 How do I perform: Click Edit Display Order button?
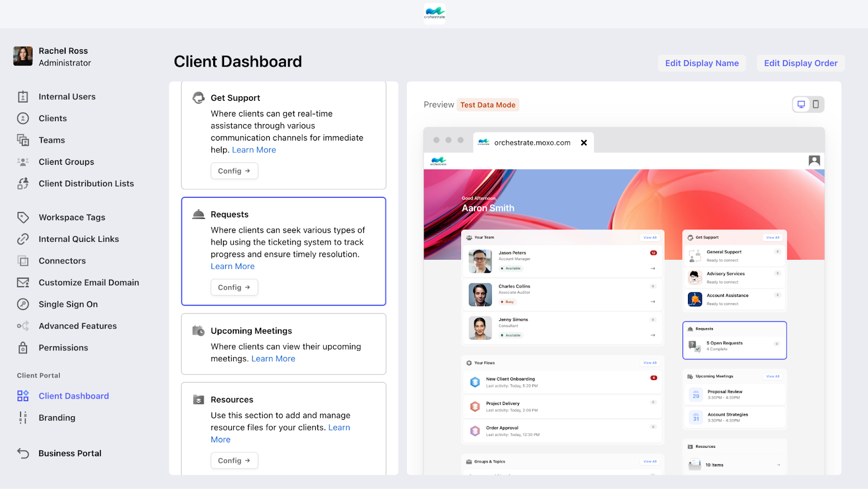[x=801, y=63]
